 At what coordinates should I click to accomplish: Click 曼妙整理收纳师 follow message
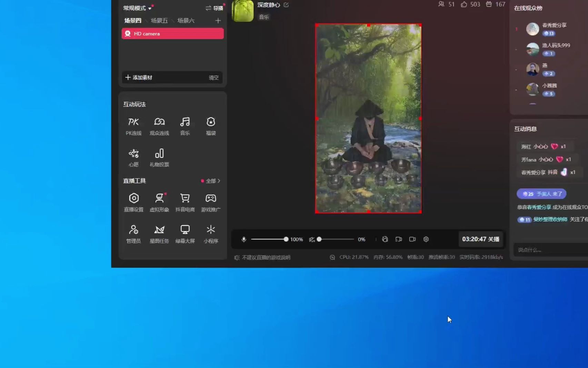(x=552, y=220)
